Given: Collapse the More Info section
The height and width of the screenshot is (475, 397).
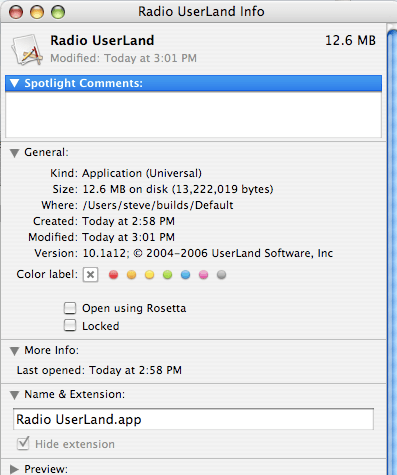Looking at the screenshot, I should pos(14,351).
